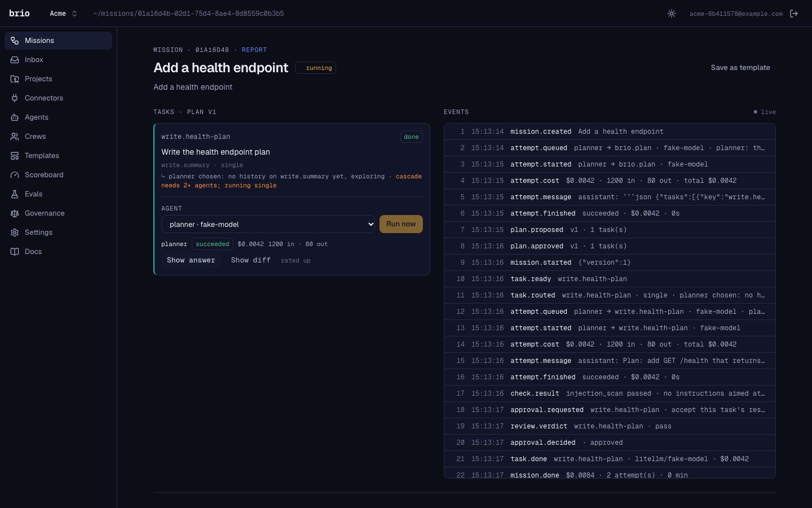Click the Agents robot icon
Image resolution: width=812 pixels, height=508 pixels.
[x=15, y=117]
